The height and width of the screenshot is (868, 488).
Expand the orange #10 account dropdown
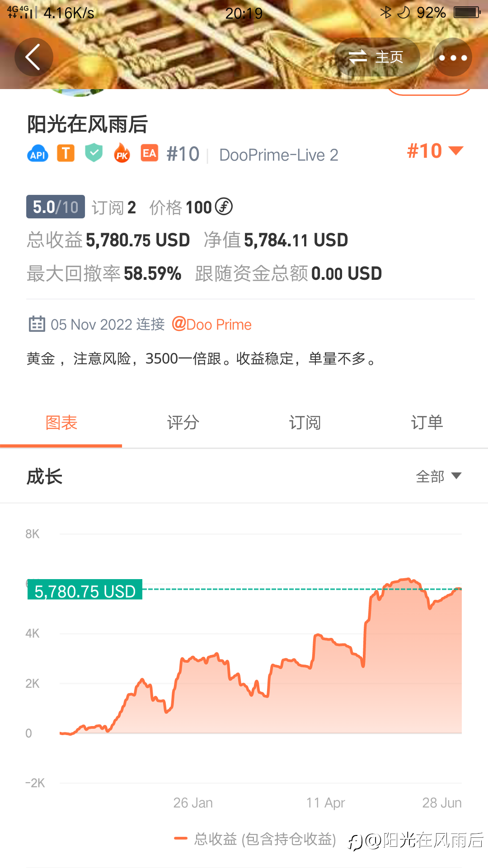(435, 151)
